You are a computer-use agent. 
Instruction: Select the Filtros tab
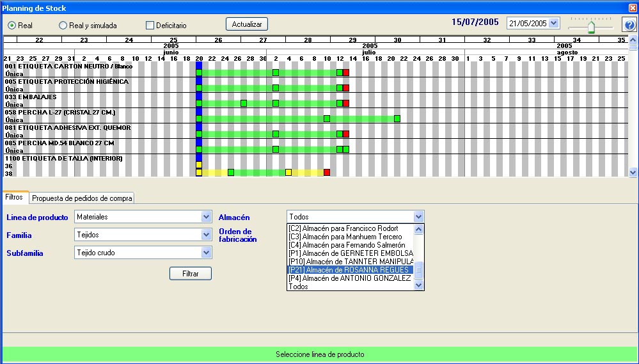coord(14,198)
